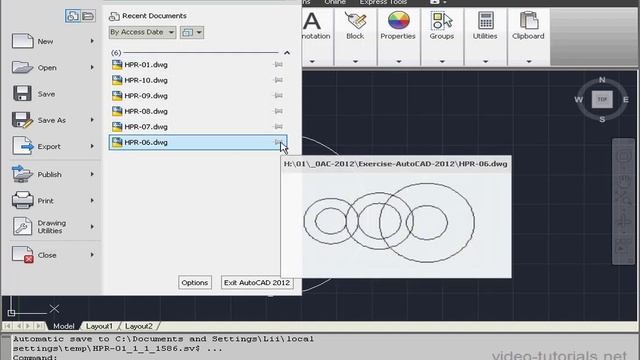
Task: Click the Close drawing icon
Action: coord(22,255)
